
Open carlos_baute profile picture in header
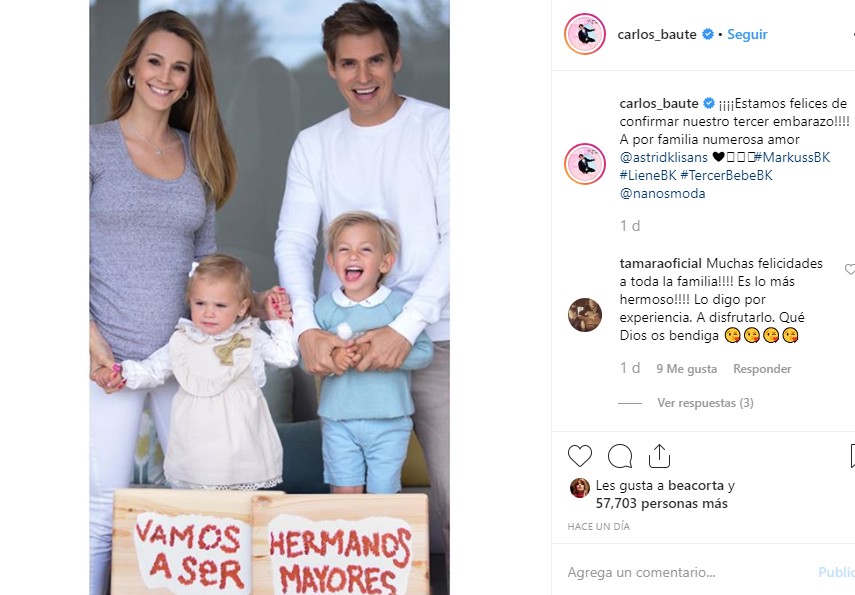(x=585, y=34)
